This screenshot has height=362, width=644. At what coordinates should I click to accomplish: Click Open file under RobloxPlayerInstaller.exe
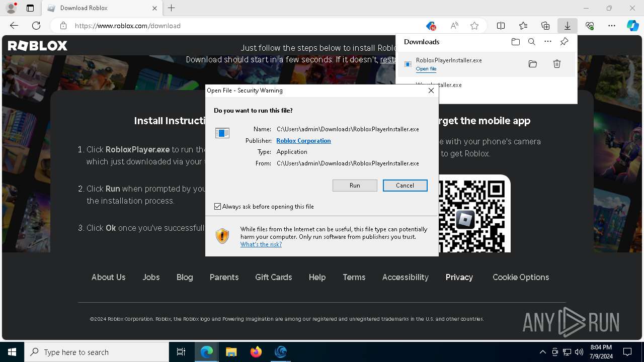[426, 69]
